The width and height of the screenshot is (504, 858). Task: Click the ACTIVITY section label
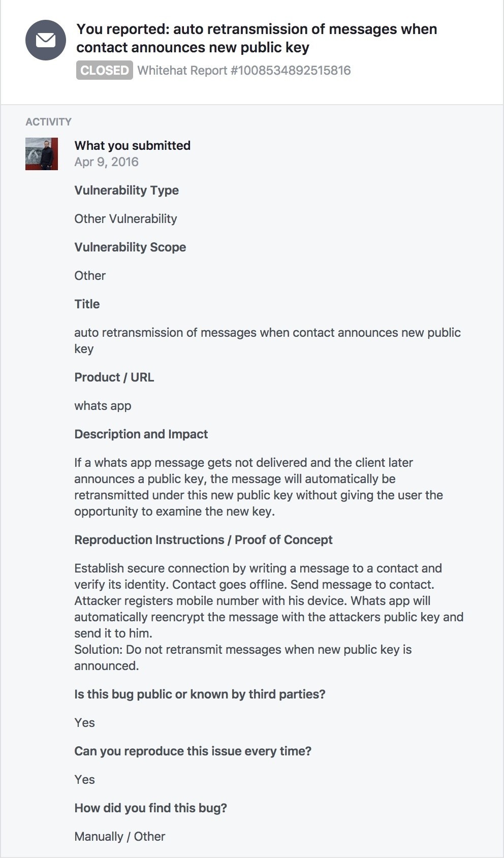coord(49,122)
